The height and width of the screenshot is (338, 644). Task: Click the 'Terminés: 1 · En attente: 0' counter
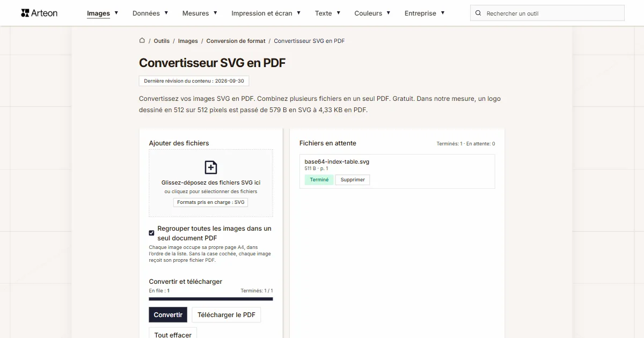[x=466, y=144]
